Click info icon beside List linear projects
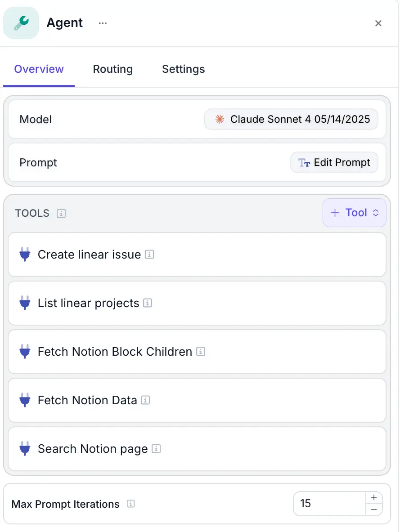Screen dimensions: 400x532 click(148, 303)
